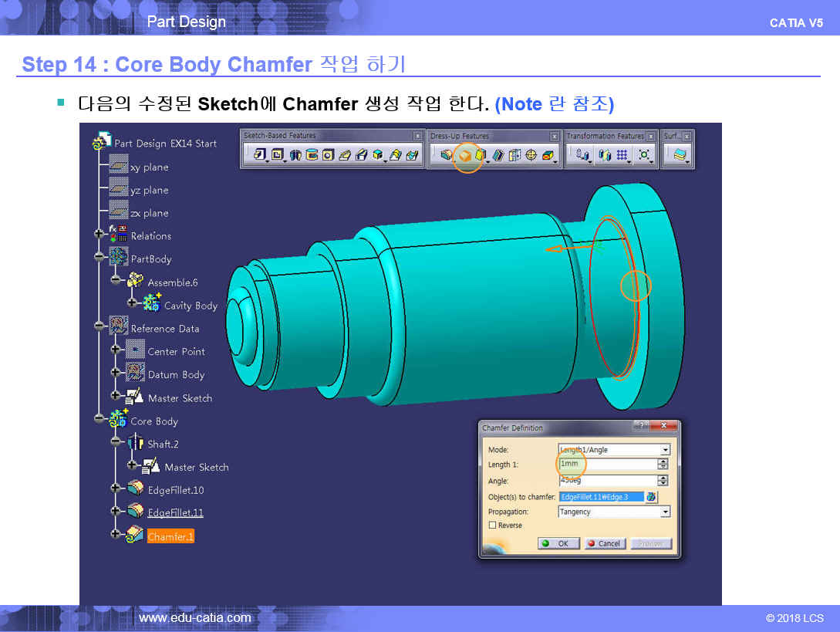
Task: Open the Mode dropdown in Chamfer Definition
Action: pyautogui.click(x=665, y=450)
